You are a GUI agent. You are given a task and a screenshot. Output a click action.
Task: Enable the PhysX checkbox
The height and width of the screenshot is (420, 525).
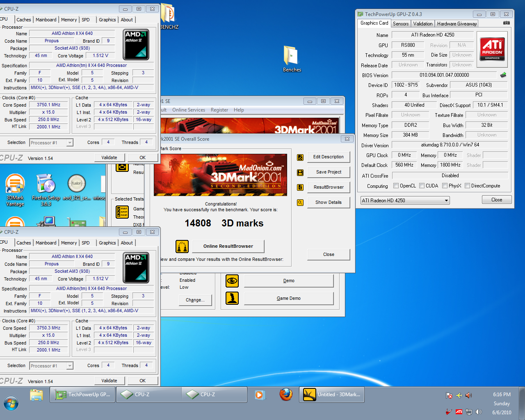[x=445, y=186]
